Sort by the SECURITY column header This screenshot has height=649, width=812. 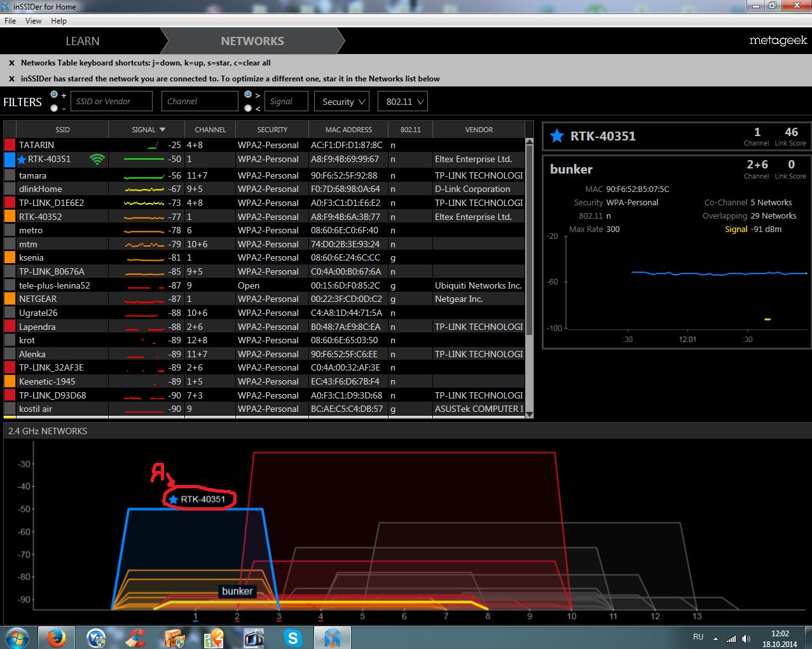[x=272, y=130]
